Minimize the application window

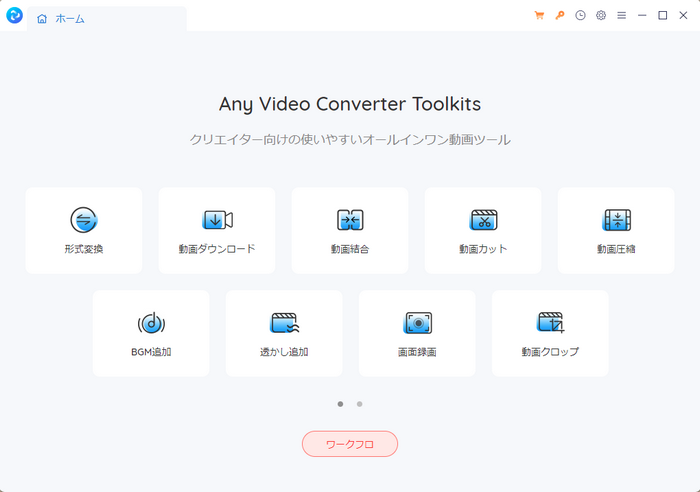pos(642,16)
